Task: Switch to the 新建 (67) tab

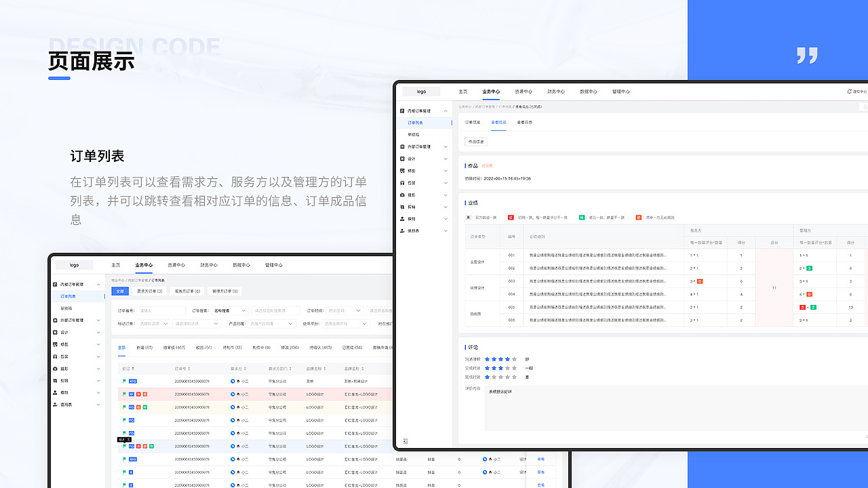Action: point(144,348)
